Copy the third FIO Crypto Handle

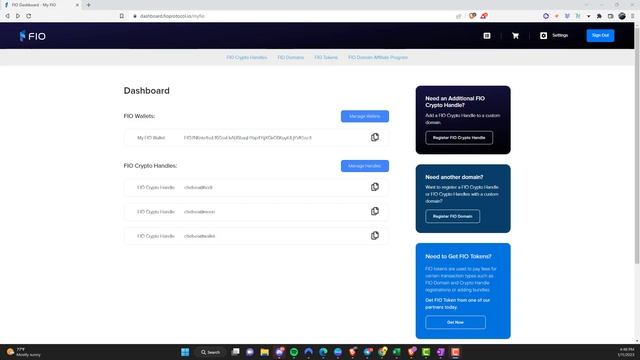[x=375, y=236]
